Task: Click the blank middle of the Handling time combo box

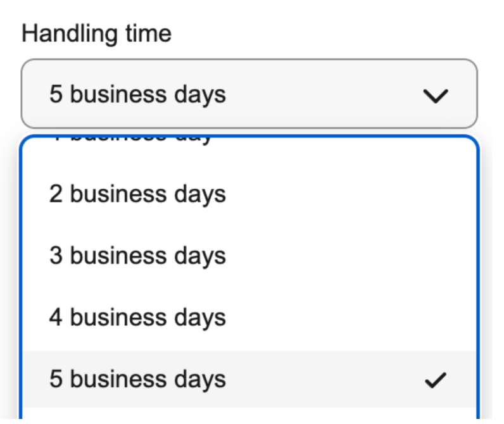Action: [x=317, y=94]
